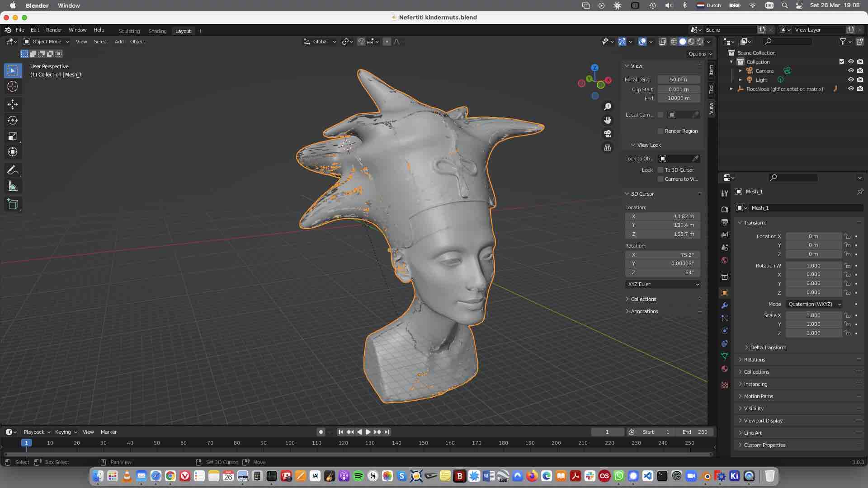Screen dimensions: 868x488
Task: Open the viewport Add menu
Action: point(119,42)
